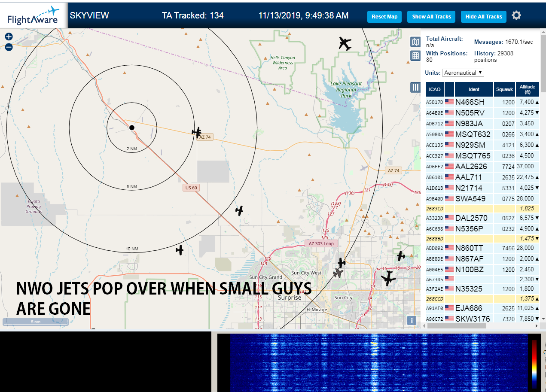Select the N505RV aircraft row
This screenshot has height=392, width=546.
coord(482,113)
